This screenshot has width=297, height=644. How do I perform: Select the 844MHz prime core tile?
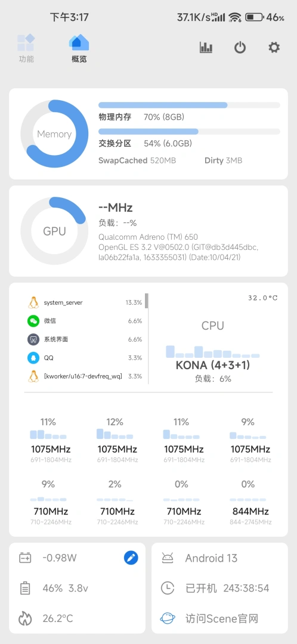[x=247, y=503]
